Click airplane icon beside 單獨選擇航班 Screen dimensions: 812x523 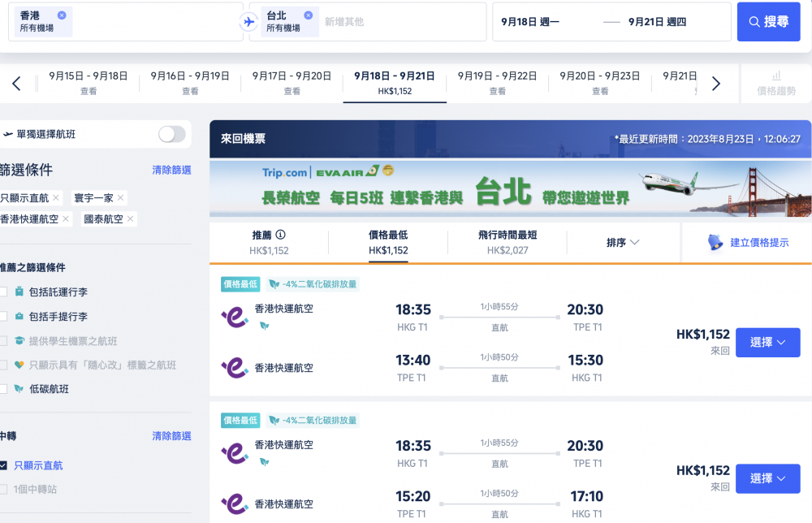click(8, 134)
